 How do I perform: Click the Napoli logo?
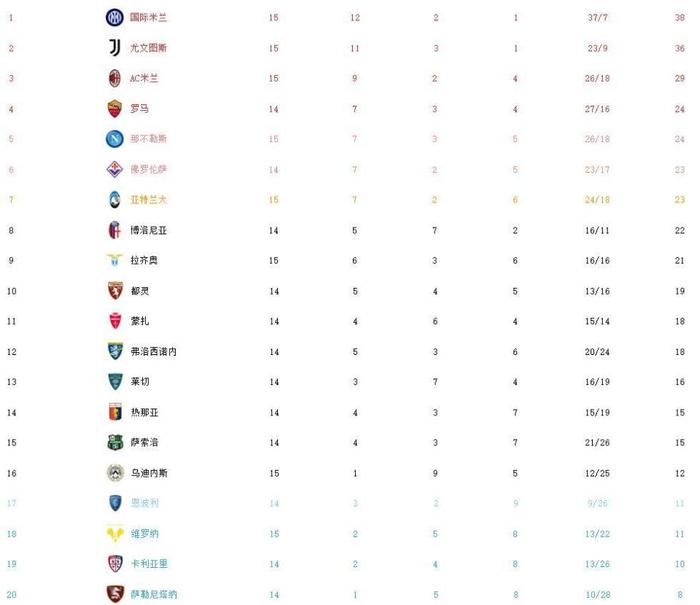115,139
